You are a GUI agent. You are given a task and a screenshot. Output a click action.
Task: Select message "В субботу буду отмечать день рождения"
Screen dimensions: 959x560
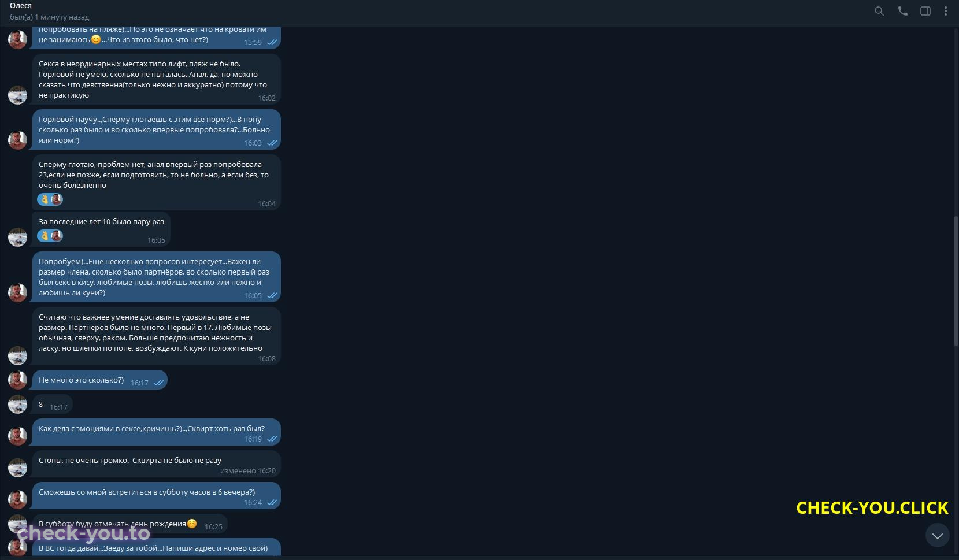tap(130, 524)
